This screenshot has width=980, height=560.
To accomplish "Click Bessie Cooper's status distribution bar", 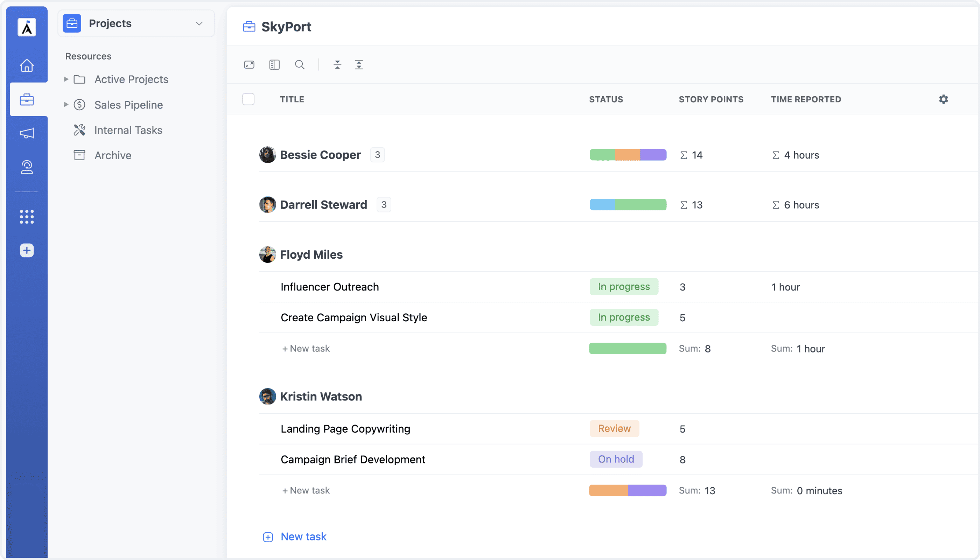I will click(627, 155).
